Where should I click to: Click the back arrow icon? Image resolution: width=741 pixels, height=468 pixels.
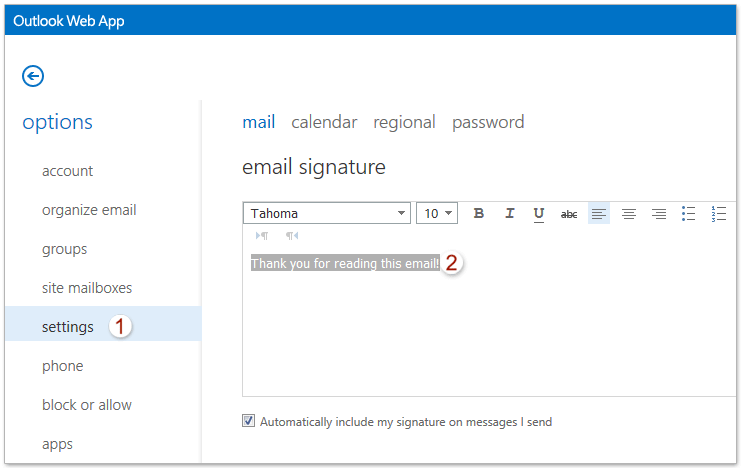(x=33, y=76)
